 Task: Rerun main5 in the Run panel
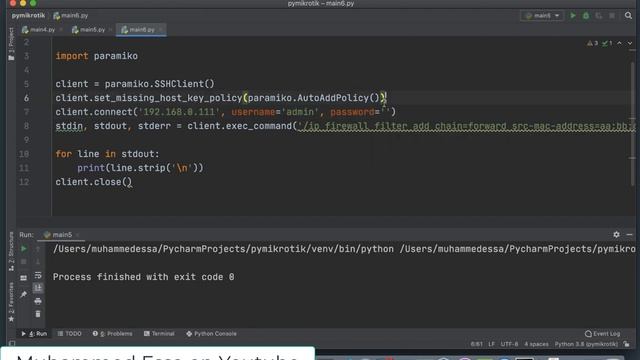click(x=24, y=249)
